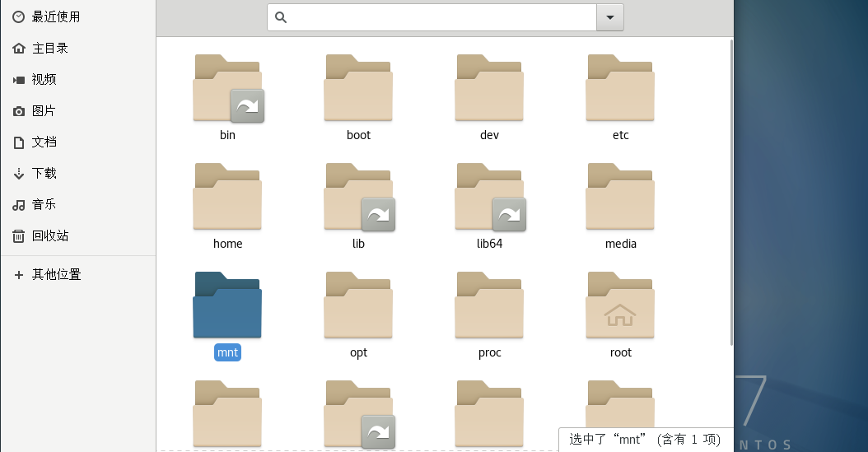Select the proc folder icon
Image resolution: width=868 pixels, height=452 pixels.
click(489, 305)
